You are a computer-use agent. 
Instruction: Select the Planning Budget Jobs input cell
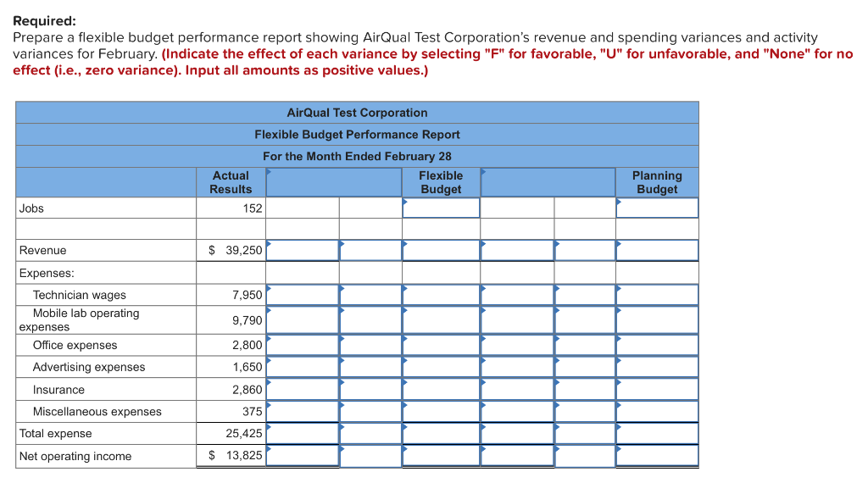coord(657,208)
